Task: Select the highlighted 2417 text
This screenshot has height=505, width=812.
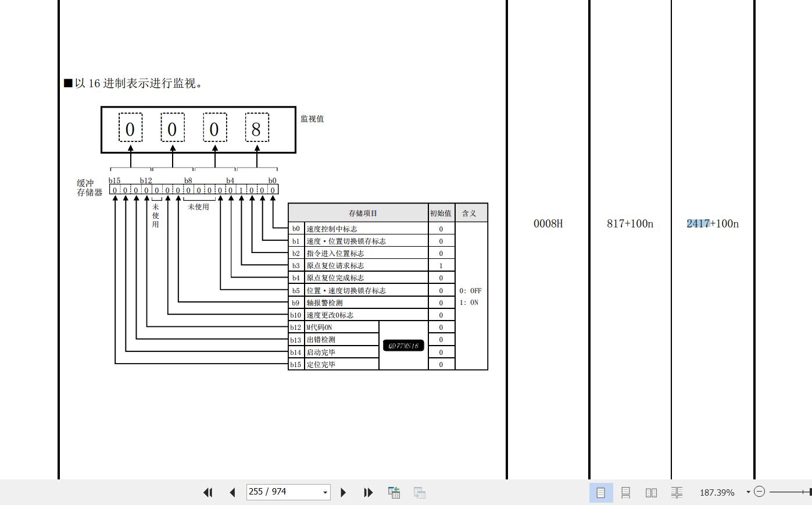Action: coord(697,223)
